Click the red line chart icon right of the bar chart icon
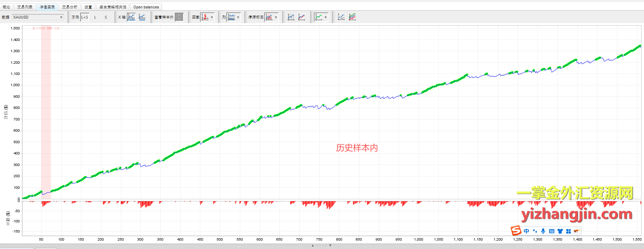 pos(302,17)
